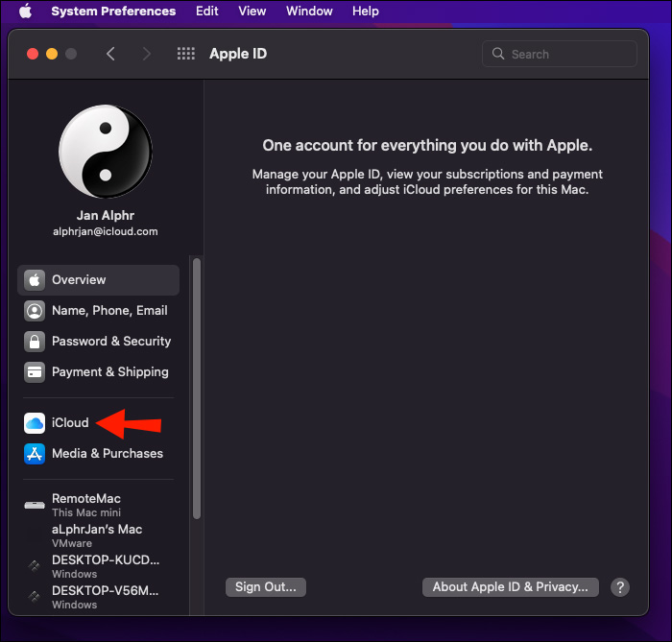672x642 pixels.
Task: Click into the Search field
Action: click(568, 55)
